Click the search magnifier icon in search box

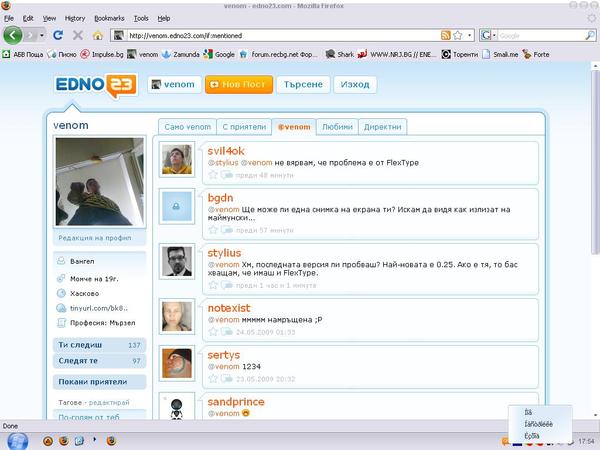point(590,36)
